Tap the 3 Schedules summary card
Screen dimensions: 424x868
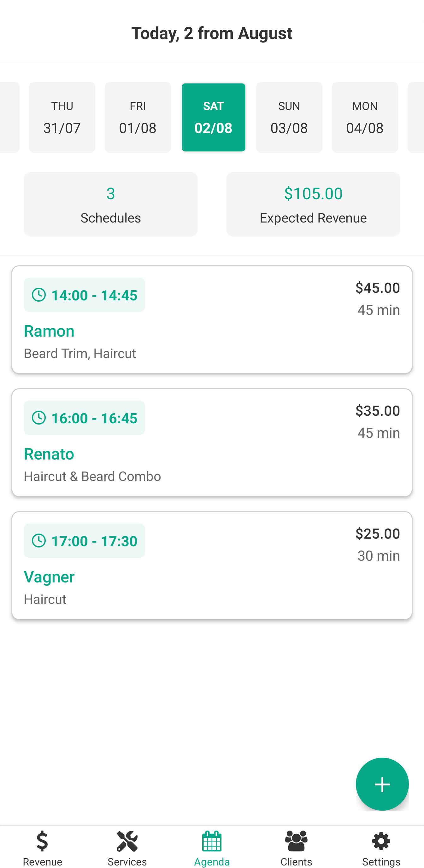coord(111,204)
